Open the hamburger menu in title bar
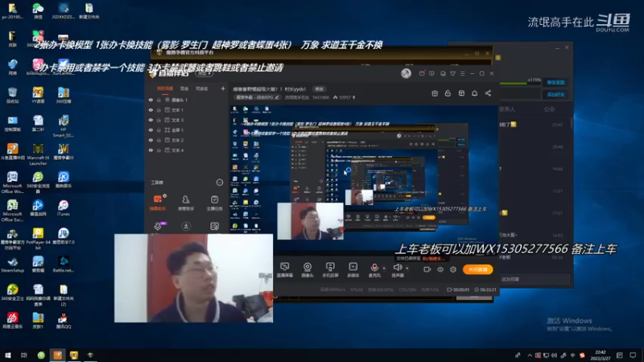 [x=462, y=73]
